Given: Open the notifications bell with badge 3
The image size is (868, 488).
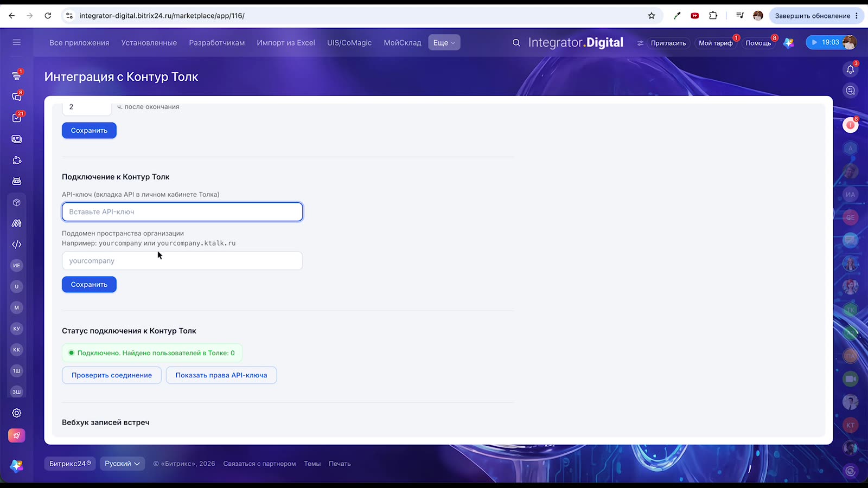Looking at the screenshot, I should (x=851, y=69).
